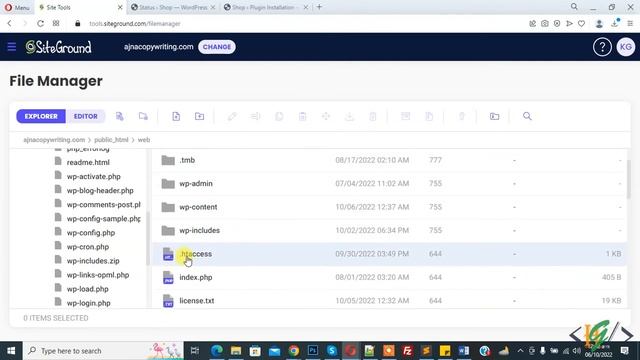Click the folder icon beside the search icon
The height and width of the screenshot is (360, 640).
pyautogui.click(x=494, y=116)
